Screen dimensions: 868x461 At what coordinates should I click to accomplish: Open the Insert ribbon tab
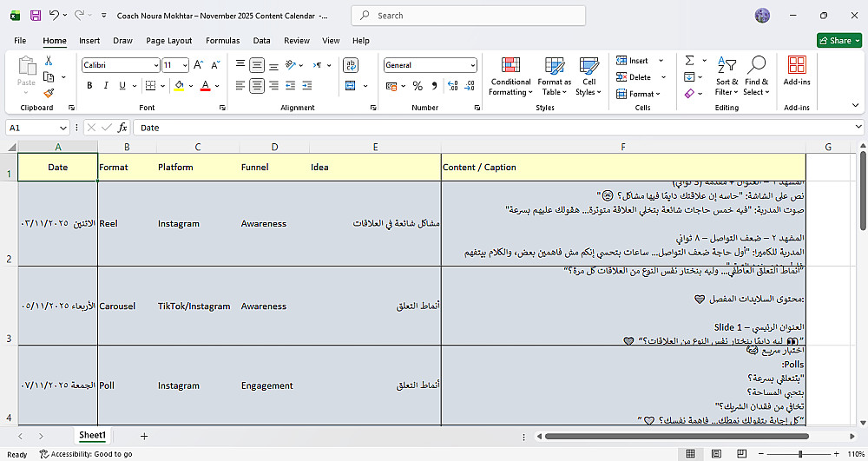tap(89, 41)
